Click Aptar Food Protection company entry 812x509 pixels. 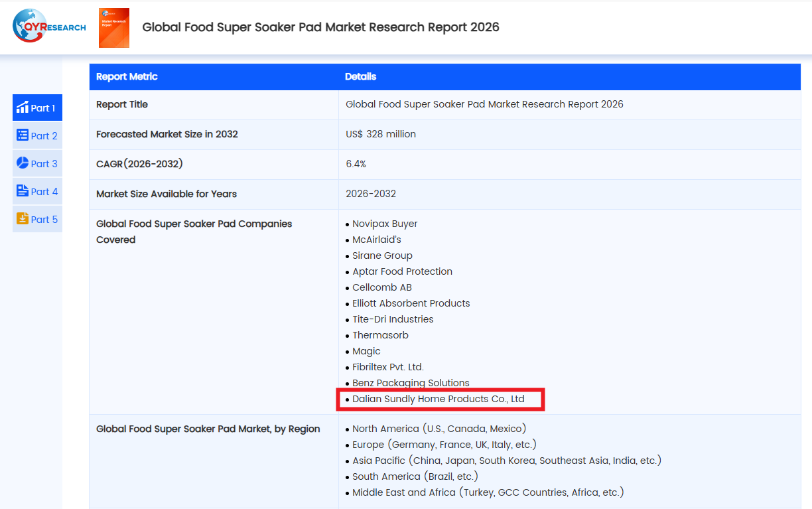402,271
